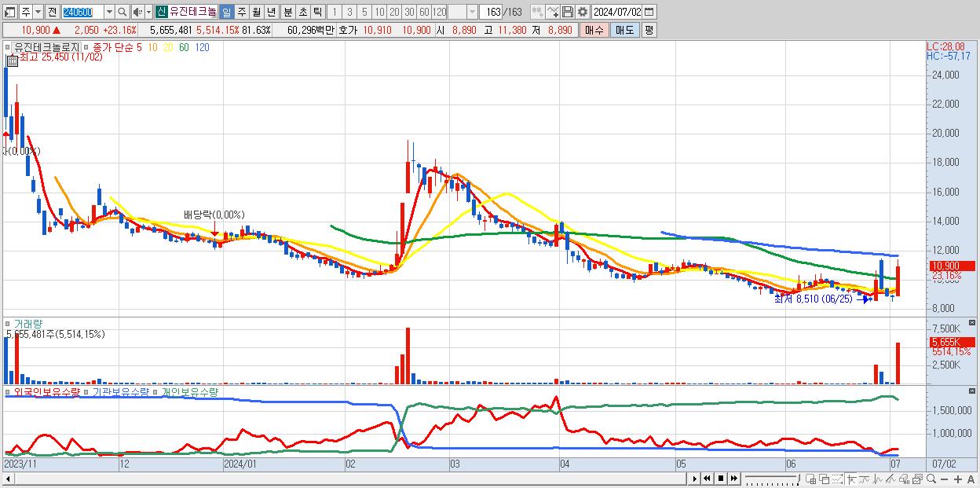Click the plus zoom-in icon at bottom-right
980x488 pixels.
(x=958, y=479)
